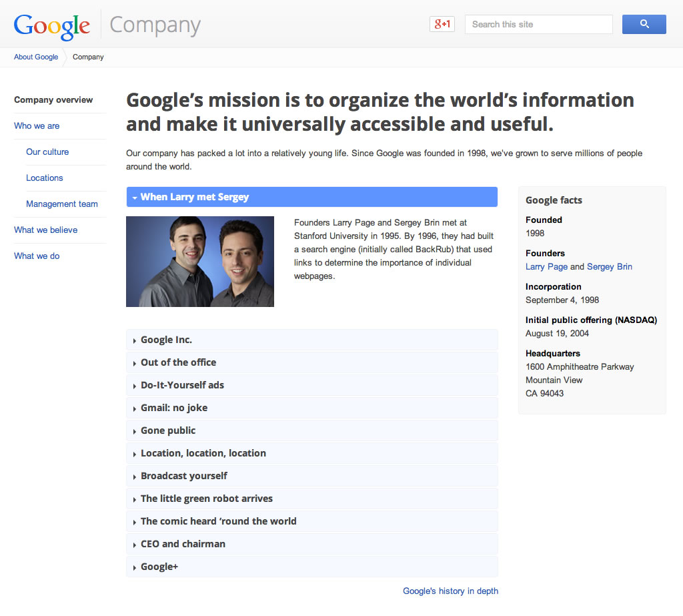
Task: Open Who we are in sidebar
Action: pyautogui.click(x=37, y=126)
